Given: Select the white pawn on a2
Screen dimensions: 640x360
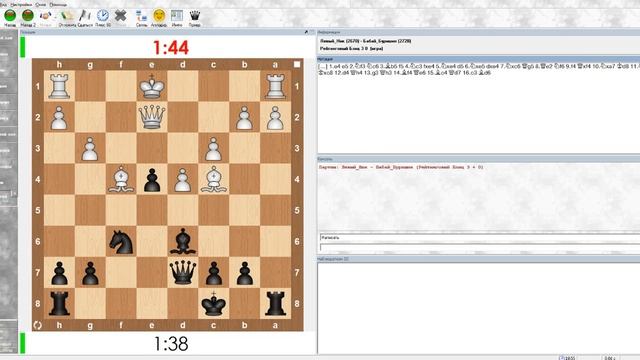Looking at the screenshot, I should 276,118.
